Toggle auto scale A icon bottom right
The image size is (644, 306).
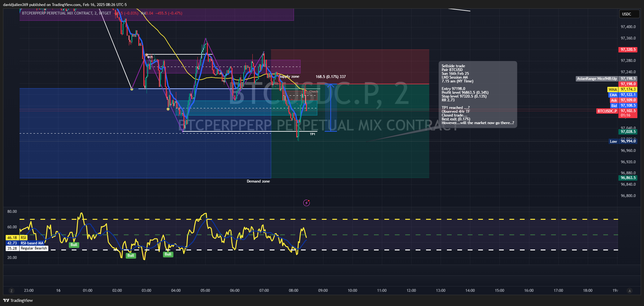point(629,291)
